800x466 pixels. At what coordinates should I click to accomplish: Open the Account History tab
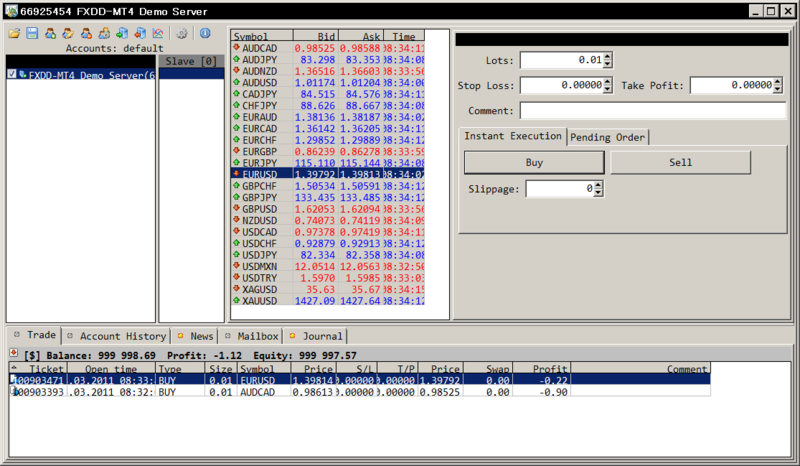pyautogui.click(x=117, y=336)
